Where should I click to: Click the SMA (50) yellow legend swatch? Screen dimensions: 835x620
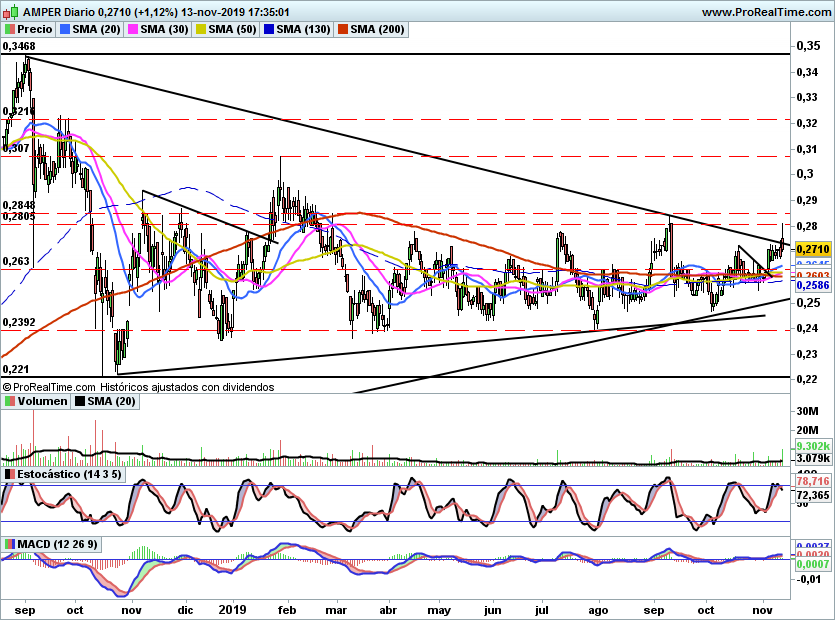201,29
